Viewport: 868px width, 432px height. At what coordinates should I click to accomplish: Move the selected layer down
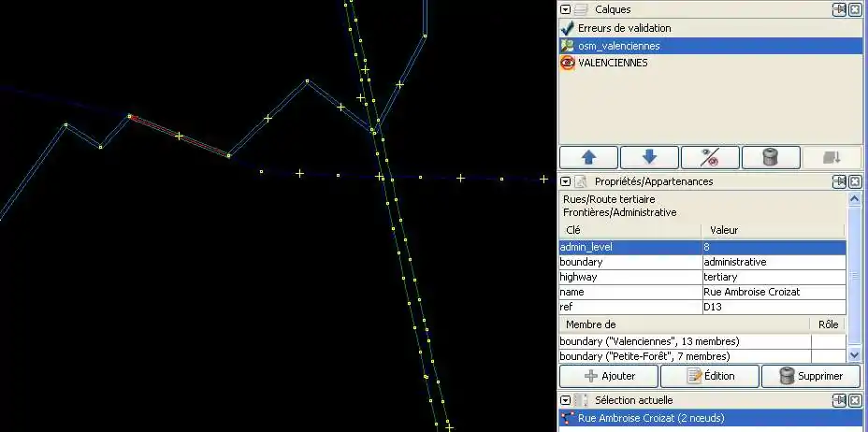(x=648, y=157)
